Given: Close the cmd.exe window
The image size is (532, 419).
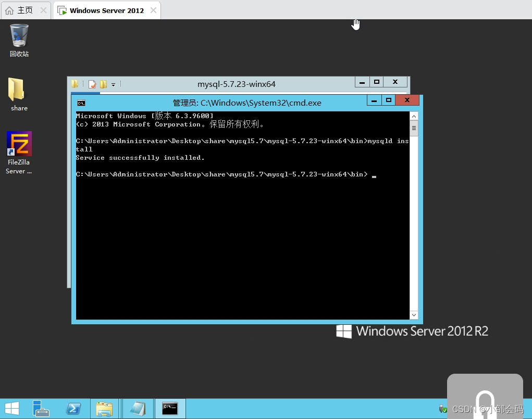Looking at the screenshot, I should (407, 100).
